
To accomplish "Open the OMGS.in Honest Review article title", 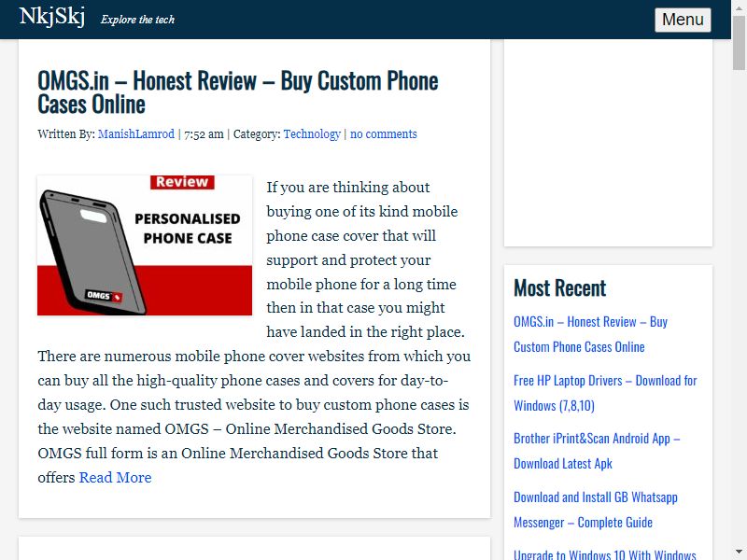I will (x=238, y=92).
